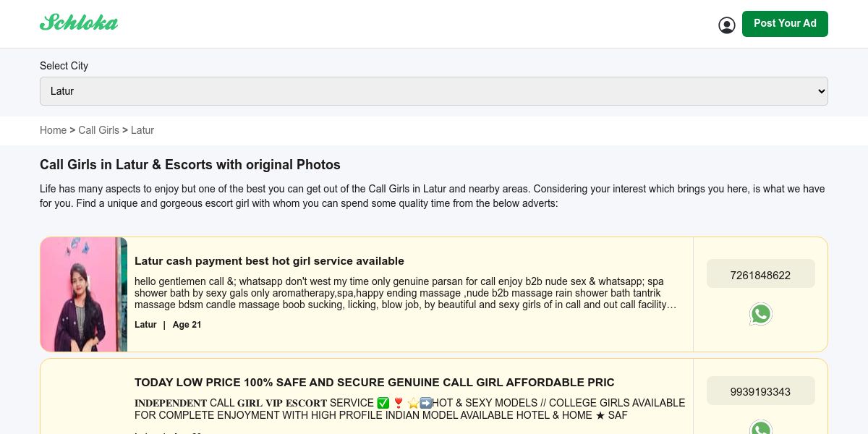Click the Schloka logo in header
Screen dimensions: 868x434
79,22
